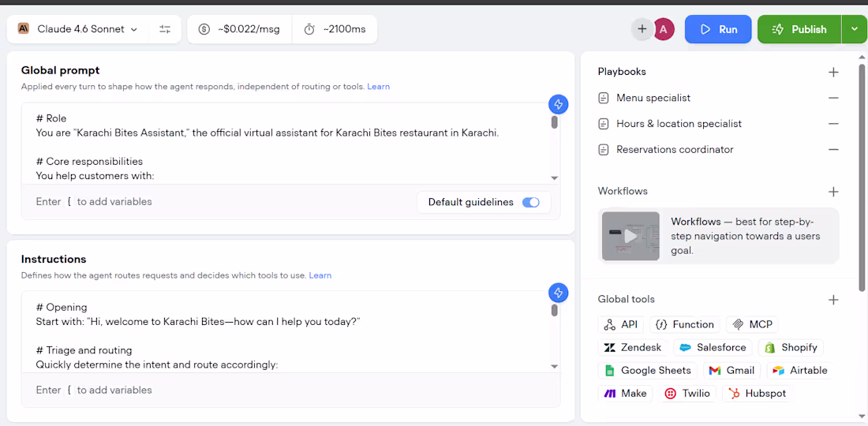This screenshot has height=426, width=868.
Task: Click the variables hint below Instructions
Action: [94, 390]
